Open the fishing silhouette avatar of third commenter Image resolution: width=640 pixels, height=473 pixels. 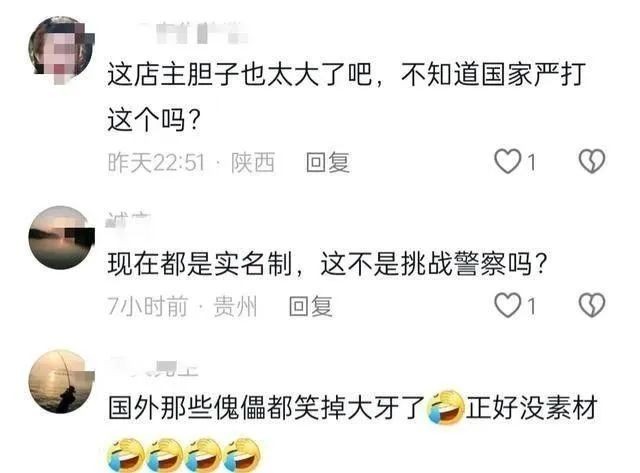pyautogui.click(x=61, y=381)
